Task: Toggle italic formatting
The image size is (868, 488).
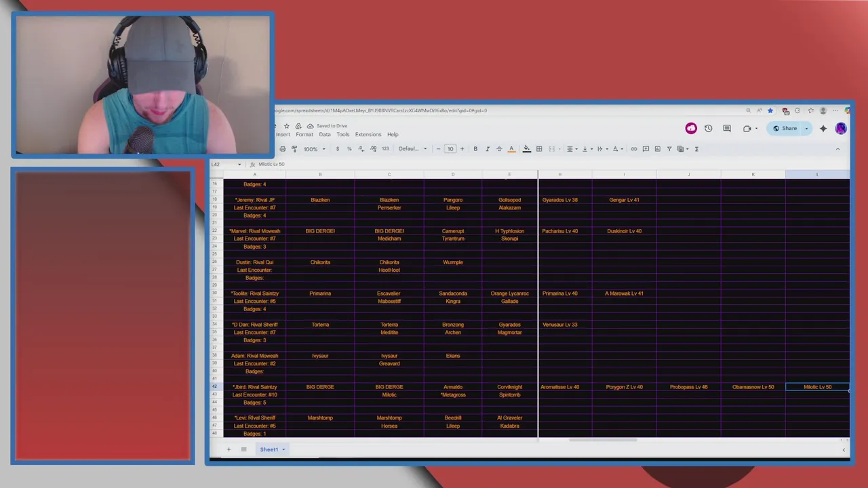Action: 487,149
